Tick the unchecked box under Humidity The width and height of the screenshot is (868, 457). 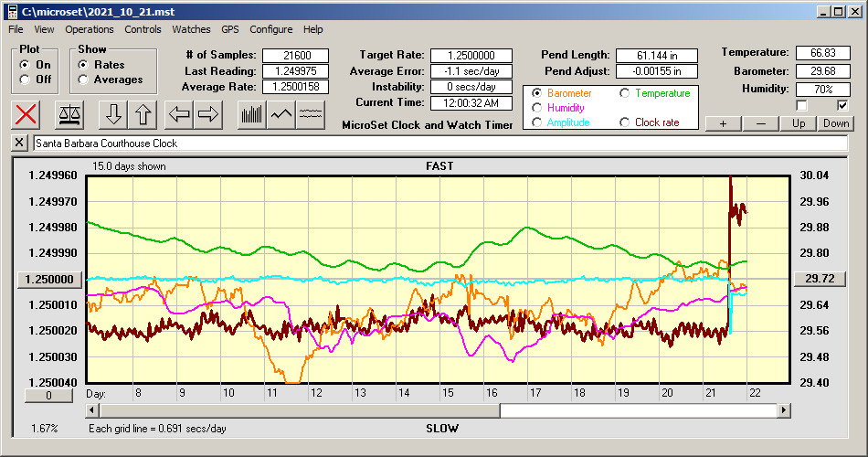point(801,105)
